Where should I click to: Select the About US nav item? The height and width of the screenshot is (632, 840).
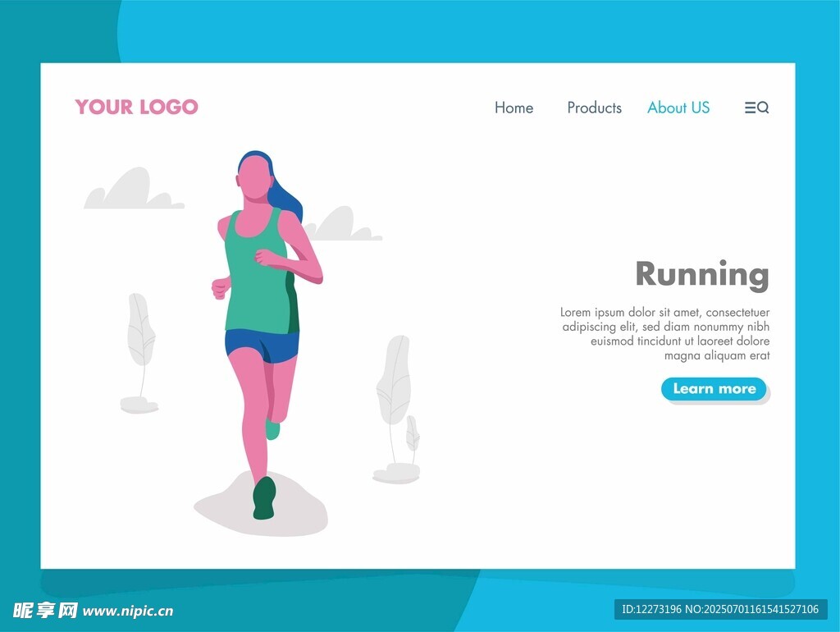(678, 108)
